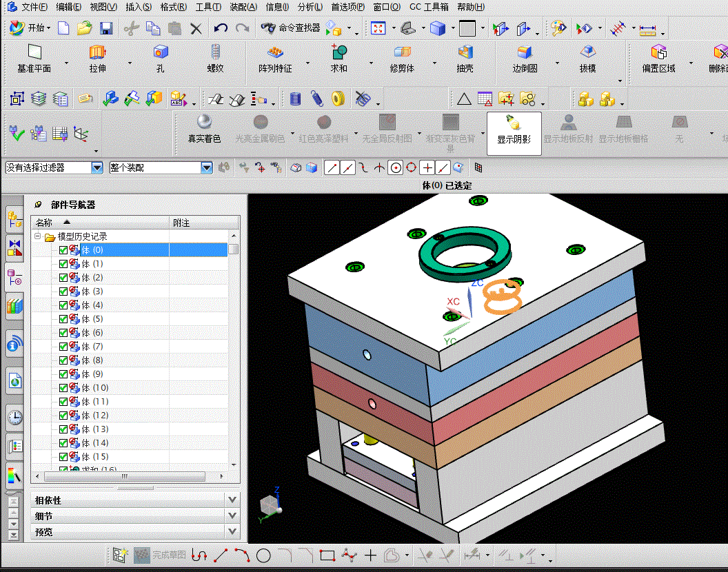
Task: Click the 真实着色 true shading button
Action: pyautogui.click(x=204, y=129)
